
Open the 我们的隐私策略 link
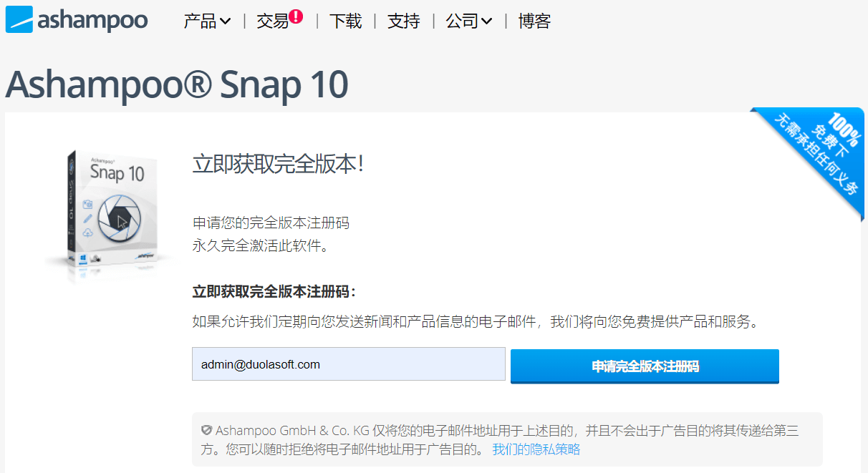pyautogui.click(x=536, y=449)
